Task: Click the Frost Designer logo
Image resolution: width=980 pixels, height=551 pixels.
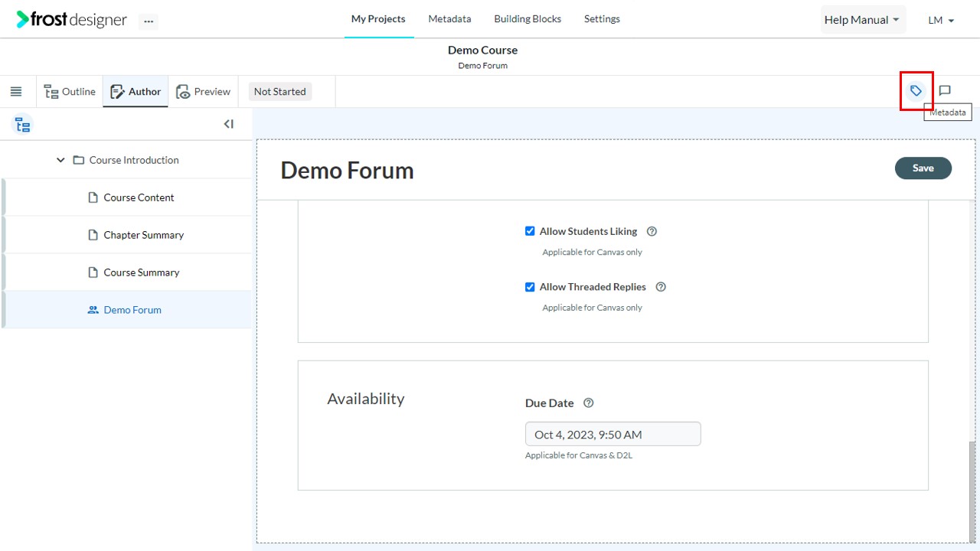Action: point(71,20)
